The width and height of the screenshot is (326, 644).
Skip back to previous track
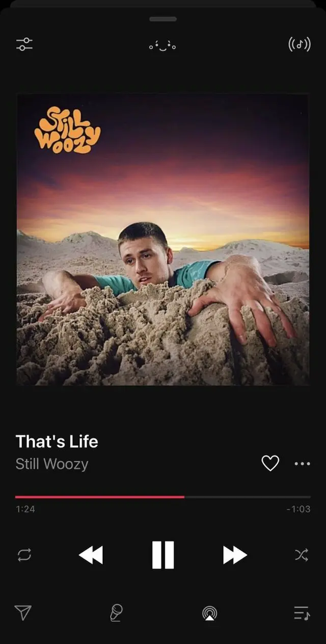91,555
